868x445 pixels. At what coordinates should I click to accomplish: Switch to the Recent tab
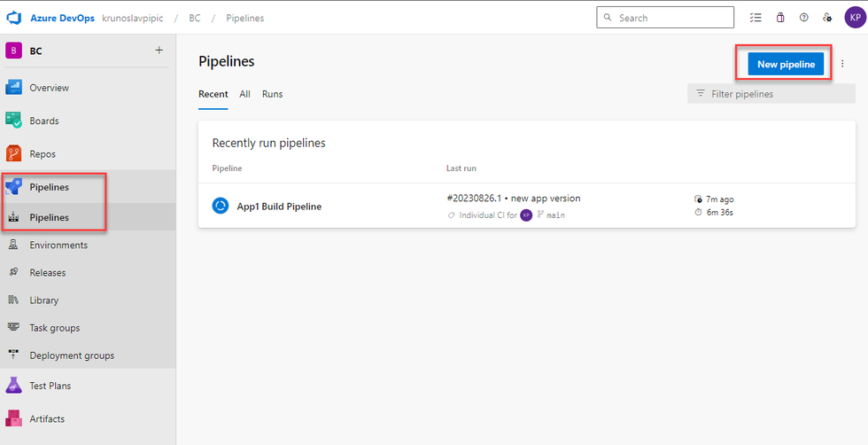(213, 94)
